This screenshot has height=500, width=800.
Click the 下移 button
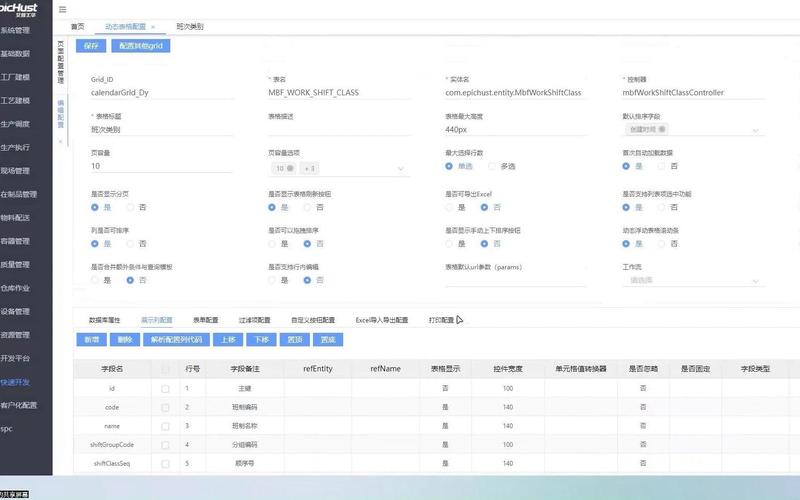pos(261,340)
